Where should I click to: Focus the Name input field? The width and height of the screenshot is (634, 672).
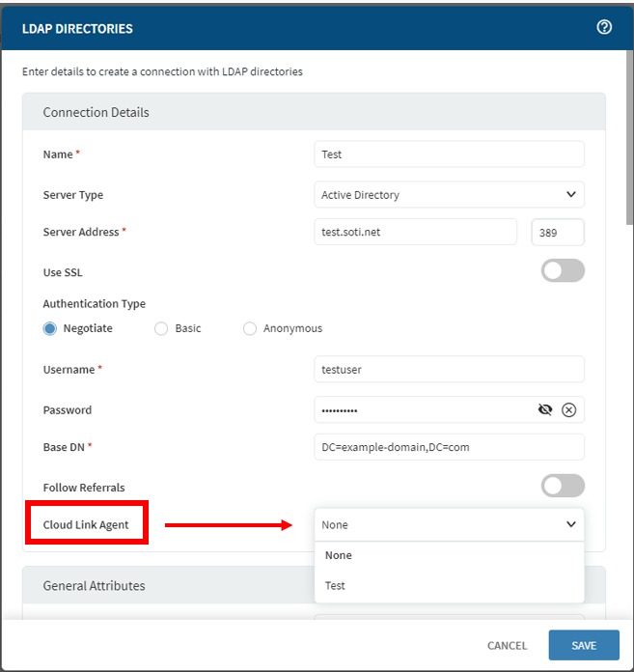pos(449,154)
